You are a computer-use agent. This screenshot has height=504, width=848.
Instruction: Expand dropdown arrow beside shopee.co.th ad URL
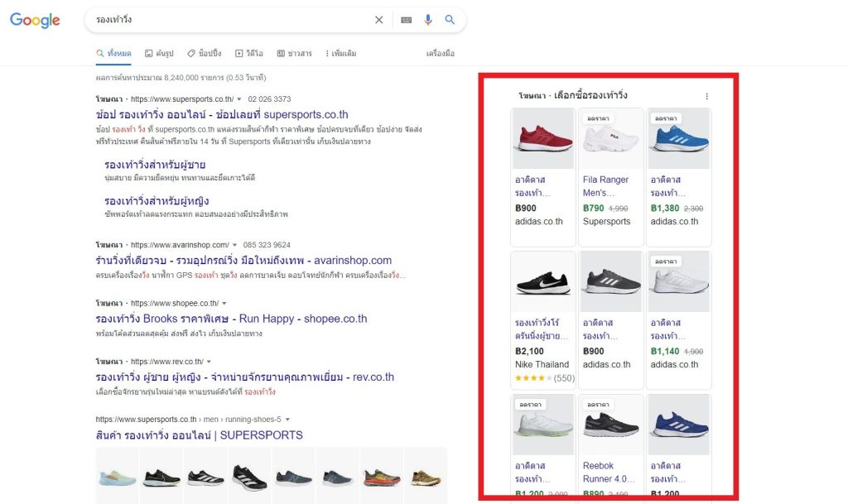pos(224,304)
